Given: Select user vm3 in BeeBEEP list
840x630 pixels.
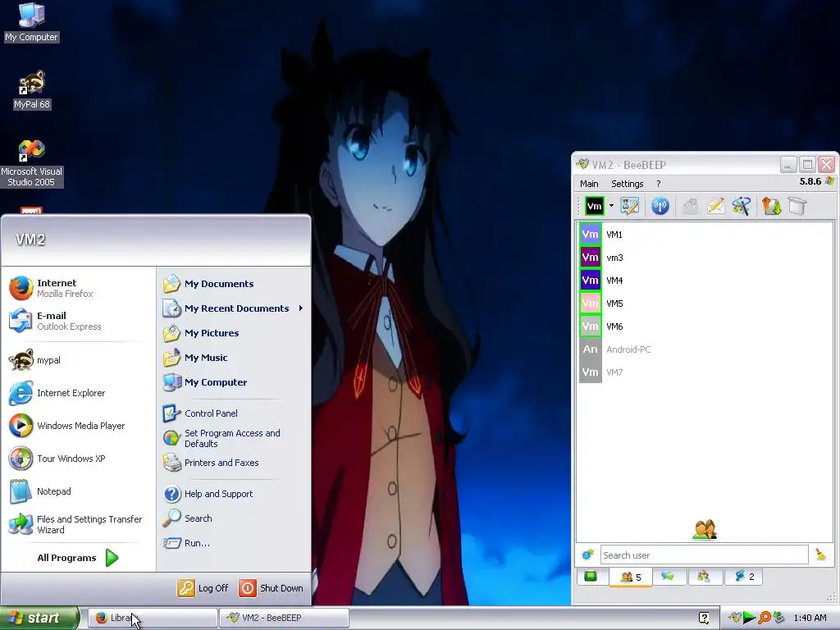Looking at the screenshot, I should (705, 258).
